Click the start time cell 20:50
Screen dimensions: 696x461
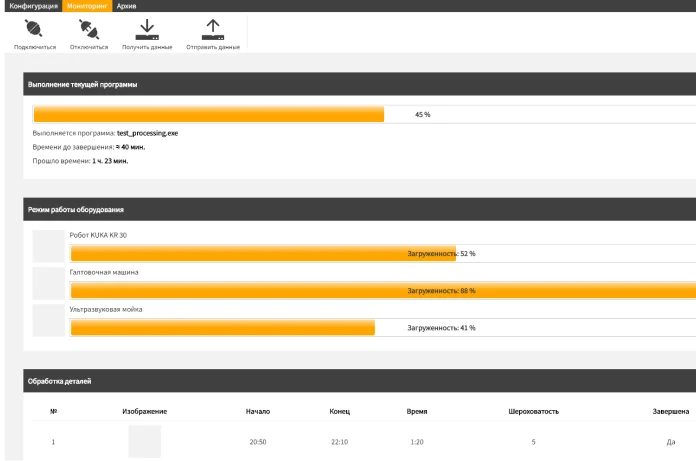pos(258,442)
